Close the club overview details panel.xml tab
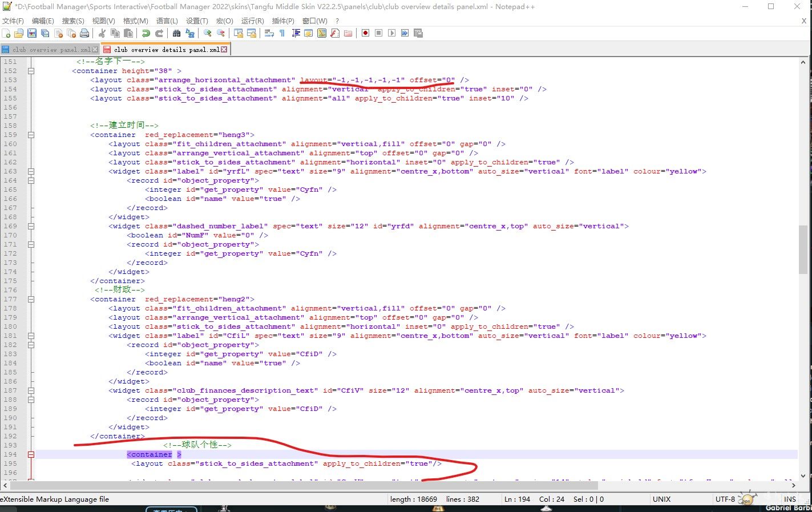Viewport: 812px width, 512px height. [x=224, y=50]
